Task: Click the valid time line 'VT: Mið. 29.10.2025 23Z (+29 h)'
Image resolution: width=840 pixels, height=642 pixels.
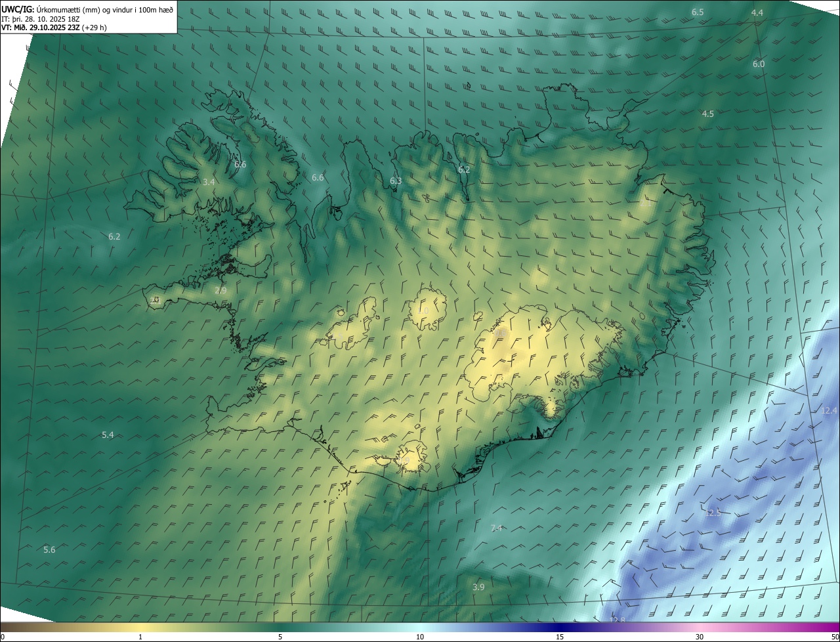Action: (54, 28)
